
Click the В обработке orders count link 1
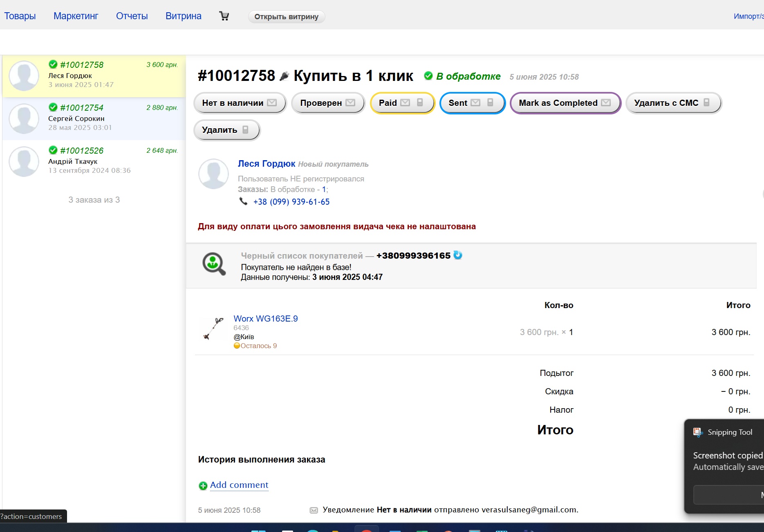tap(324, 190)
